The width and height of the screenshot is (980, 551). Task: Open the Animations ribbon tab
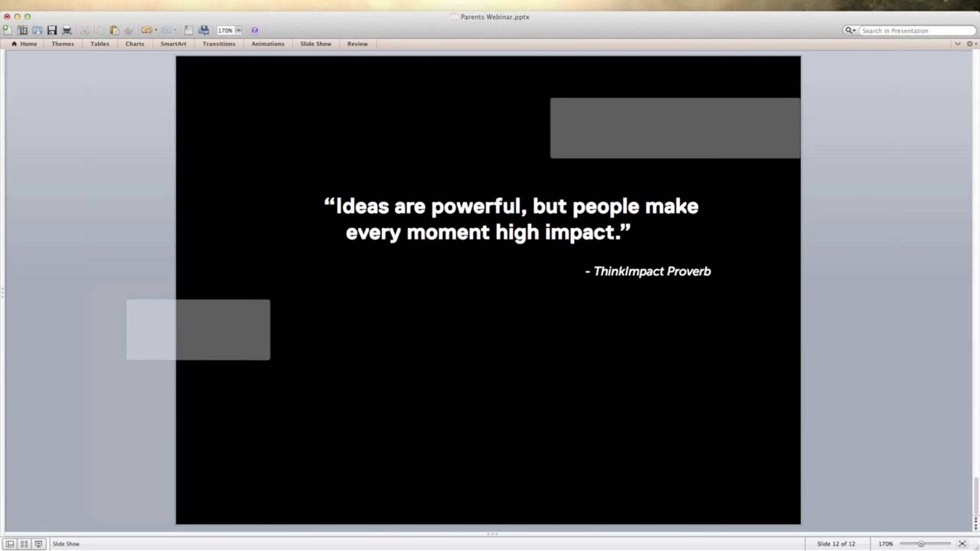267,44
